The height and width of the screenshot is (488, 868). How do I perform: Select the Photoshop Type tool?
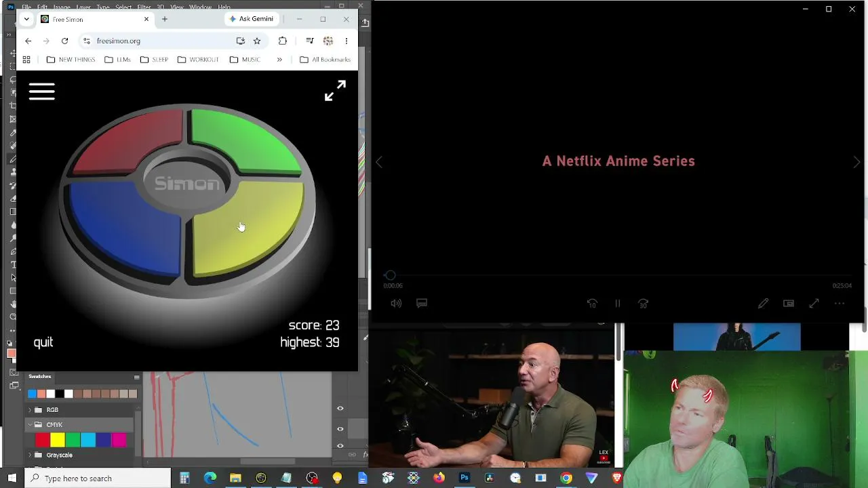coord(13,264)
